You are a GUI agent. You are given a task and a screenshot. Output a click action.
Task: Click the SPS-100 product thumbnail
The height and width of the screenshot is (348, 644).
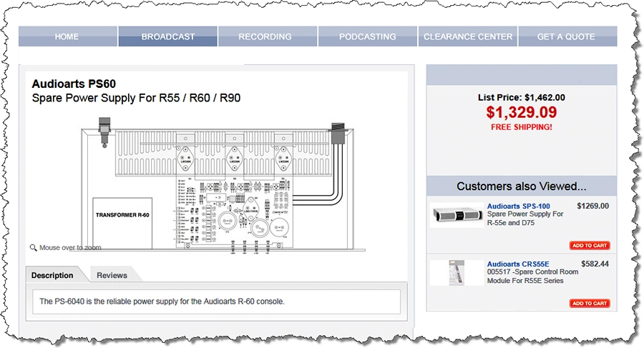[457, 214]
